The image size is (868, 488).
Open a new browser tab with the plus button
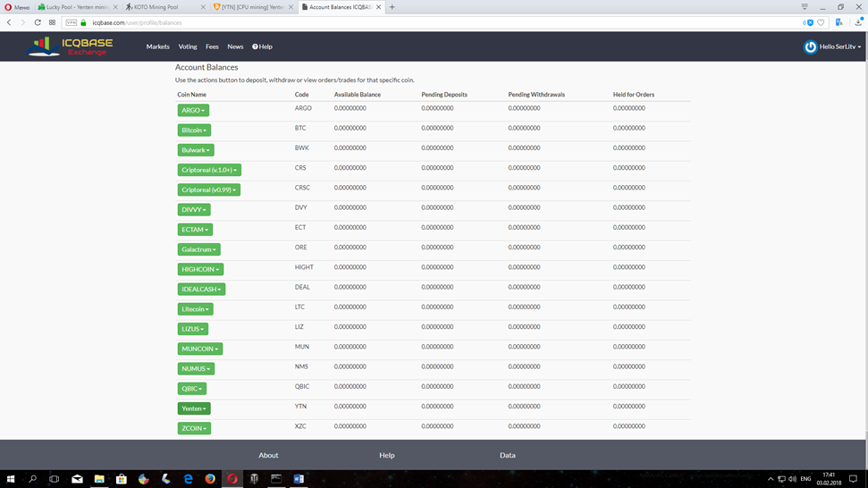[x=392, y=7]
